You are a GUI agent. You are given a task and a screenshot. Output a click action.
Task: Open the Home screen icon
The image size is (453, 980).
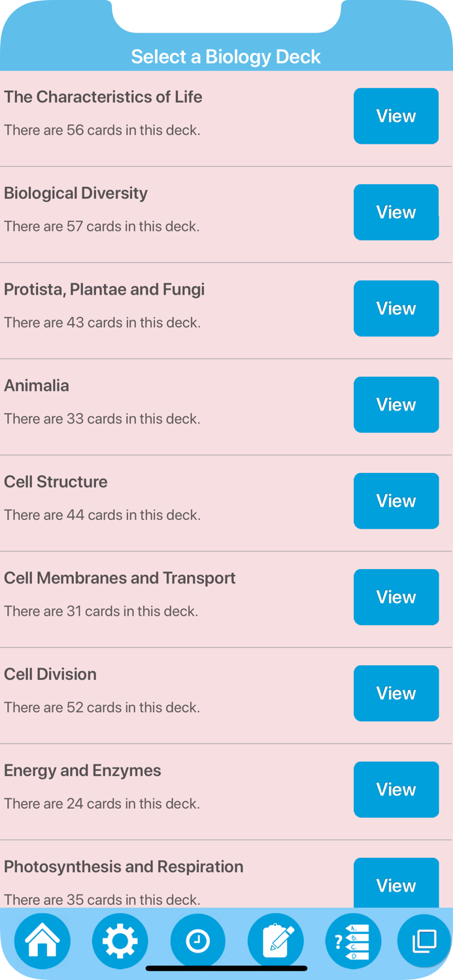pyautogui.click(x=42, y=941)
